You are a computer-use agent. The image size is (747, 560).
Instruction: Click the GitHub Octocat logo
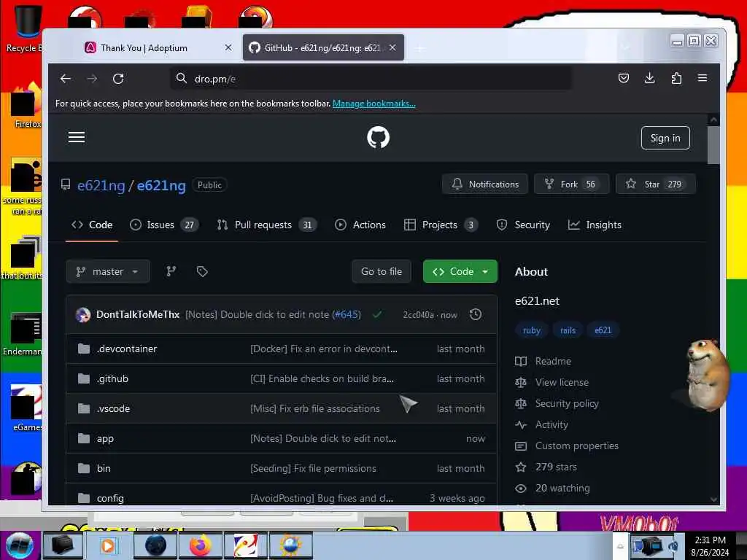point(379,138)
